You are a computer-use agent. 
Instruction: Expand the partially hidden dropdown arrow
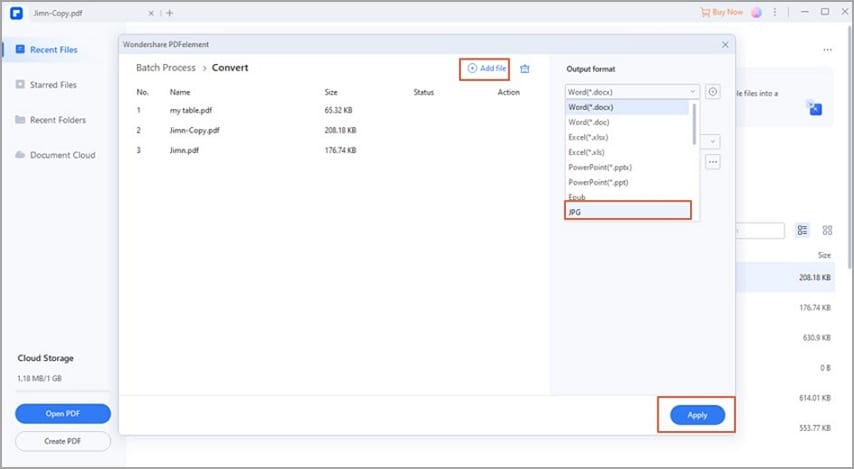pyautogui.click(x=712, y=142)
